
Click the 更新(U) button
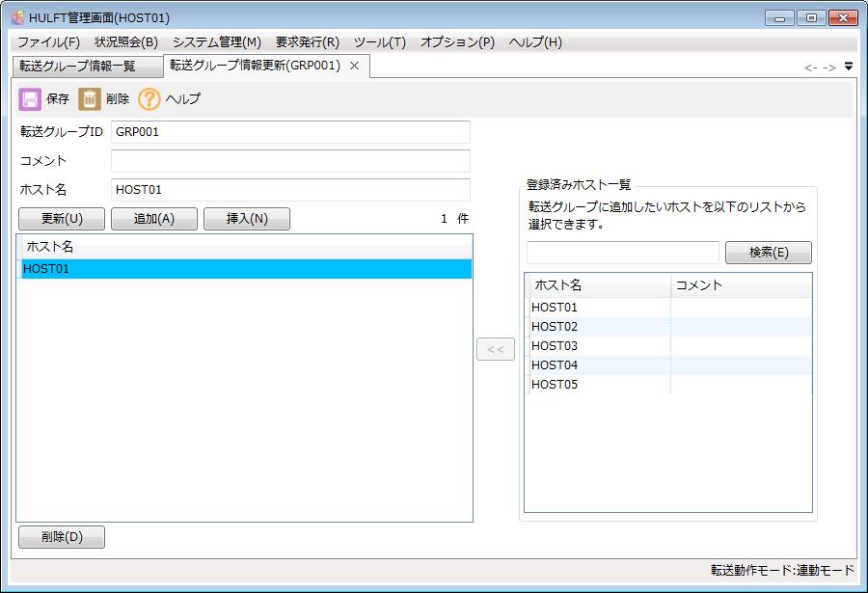[62, 219]
